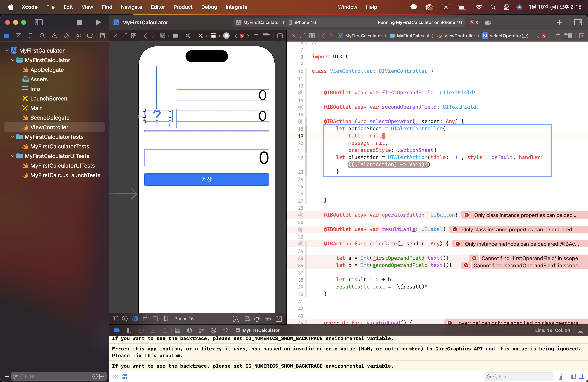Toggle breakpoints activation in debug bar

pyautogui.click(x=117, y=330)
